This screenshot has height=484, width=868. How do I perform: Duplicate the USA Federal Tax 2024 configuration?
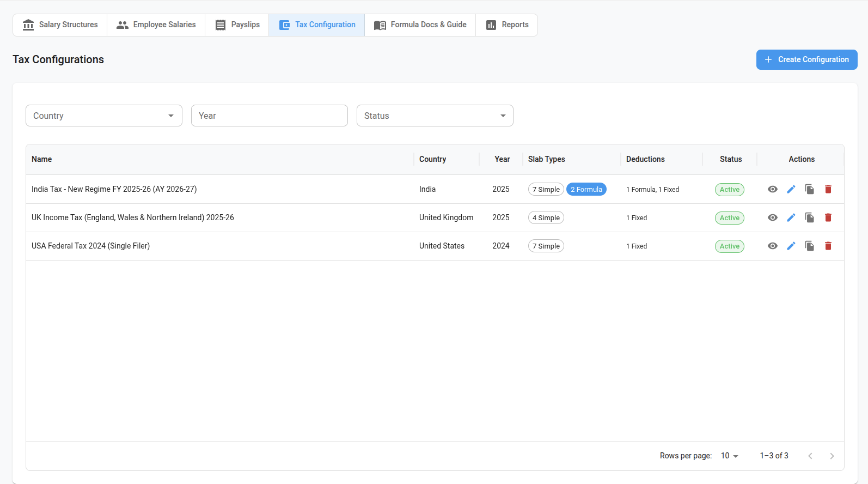[x=810, y=246]
